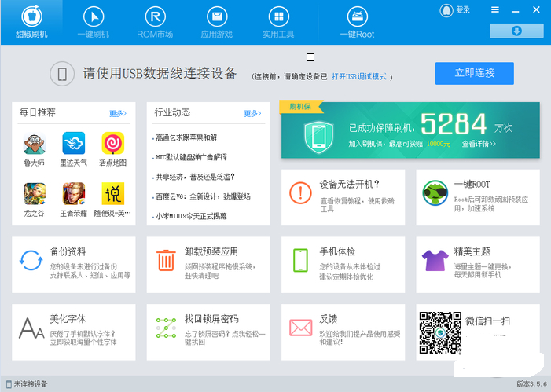This screenshot has width=551, height=392.
Task: Switch to the 一键刷机 tab
Action: (x=94, y=22)
